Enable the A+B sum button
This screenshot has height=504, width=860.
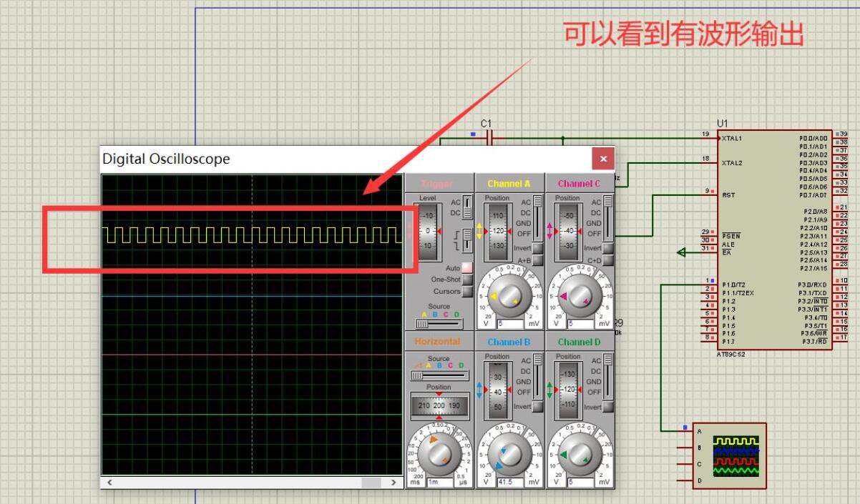(x=537, y=260)
